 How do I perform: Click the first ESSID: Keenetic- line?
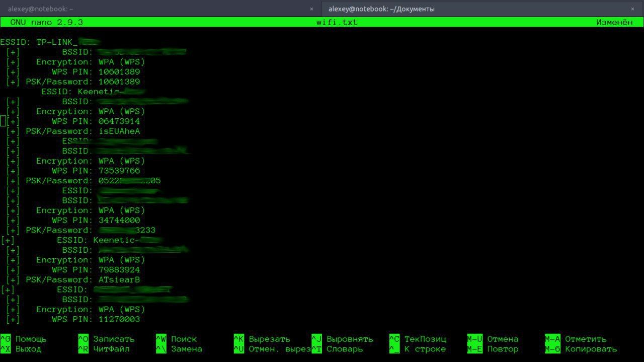tap(93, 92)
